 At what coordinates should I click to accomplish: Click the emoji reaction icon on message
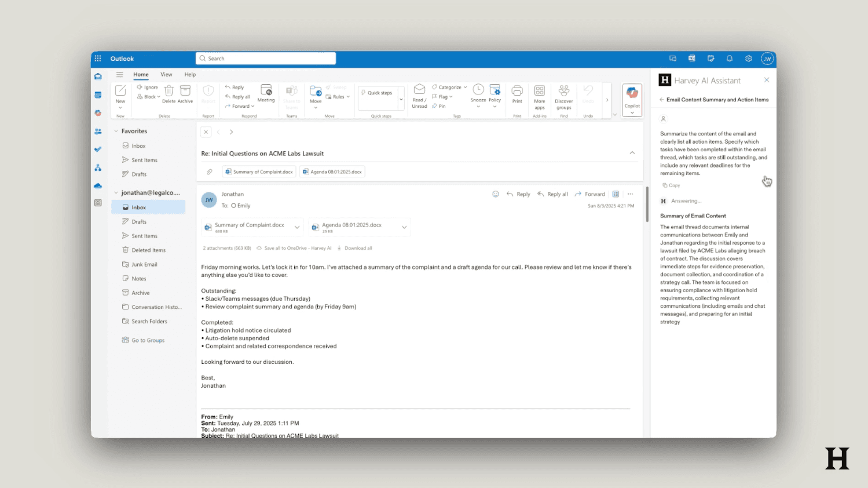(496, 194)
